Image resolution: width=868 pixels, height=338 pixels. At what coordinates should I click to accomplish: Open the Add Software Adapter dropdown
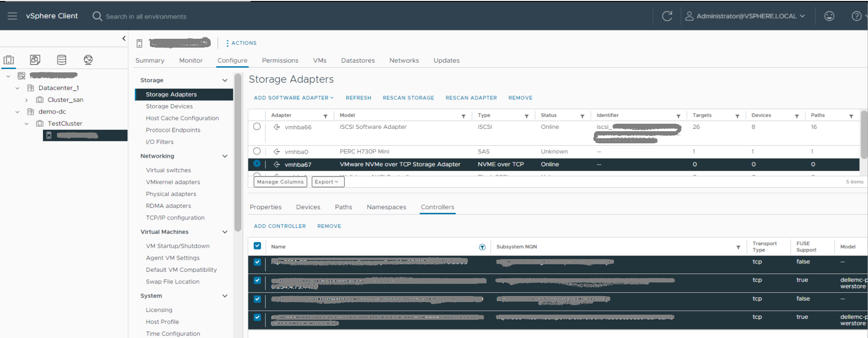pyautogui.click(x=294, y=98)
